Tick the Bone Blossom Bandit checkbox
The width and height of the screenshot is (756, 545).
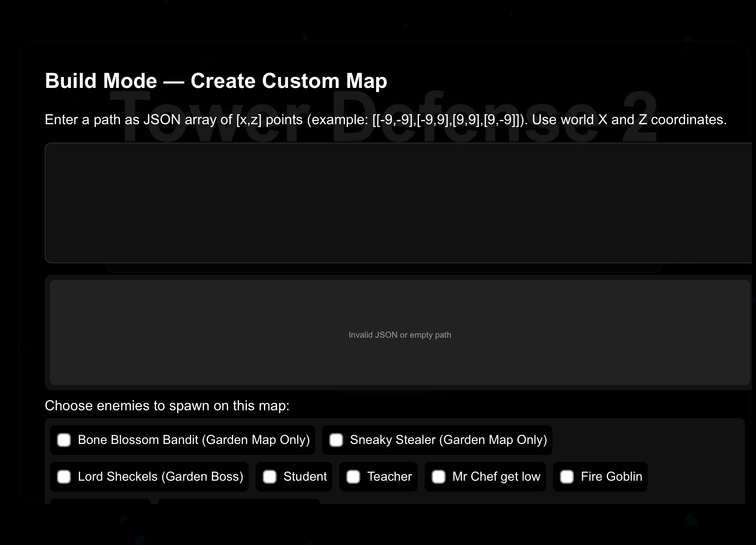tap(64, 440)
